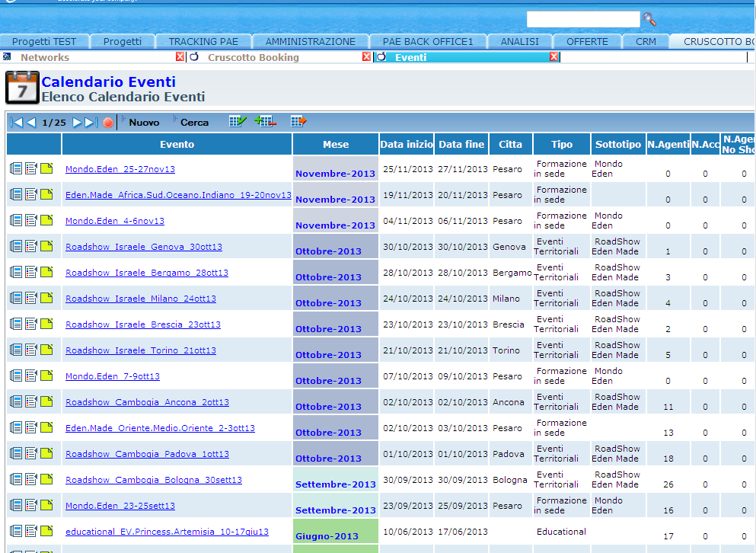Open form icon for Mondo.Eden_4-6nov13 row
Image resolution: width=756 pixels, height=553 pixels.
coord(31,221)
